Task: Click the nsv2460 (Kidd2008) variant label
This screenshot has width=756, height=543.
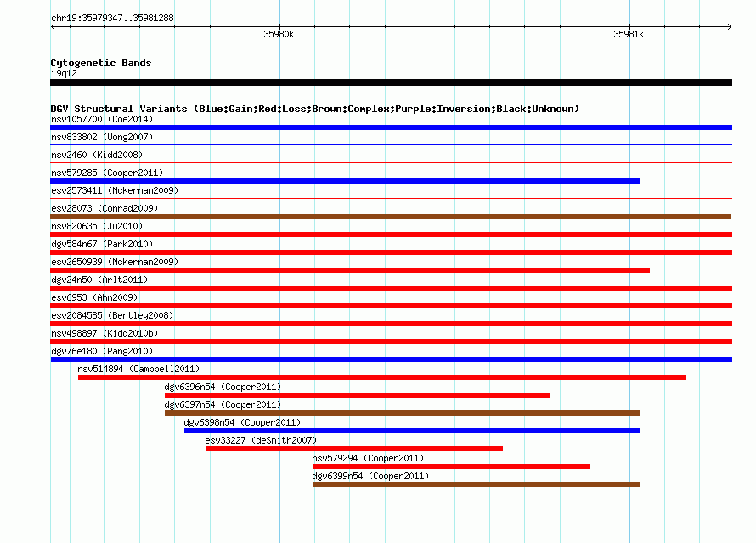Action: tap(97, 155)
